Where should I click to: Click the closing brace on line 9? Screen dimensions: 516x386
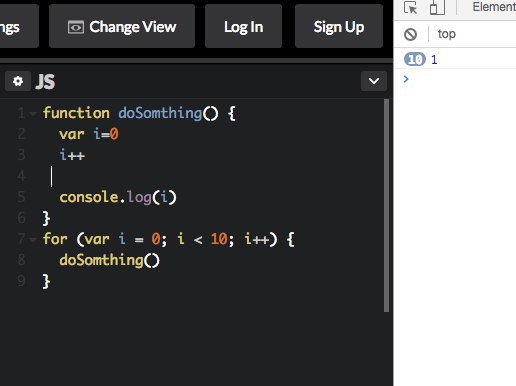(x=46, y=281)
